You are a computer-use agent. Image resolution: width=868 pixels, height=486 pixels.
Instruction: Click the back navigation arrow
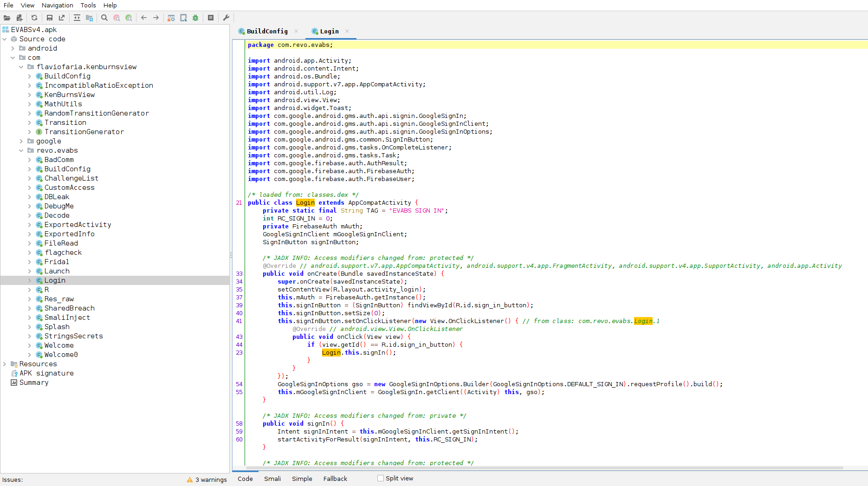[x=144, y=18]
